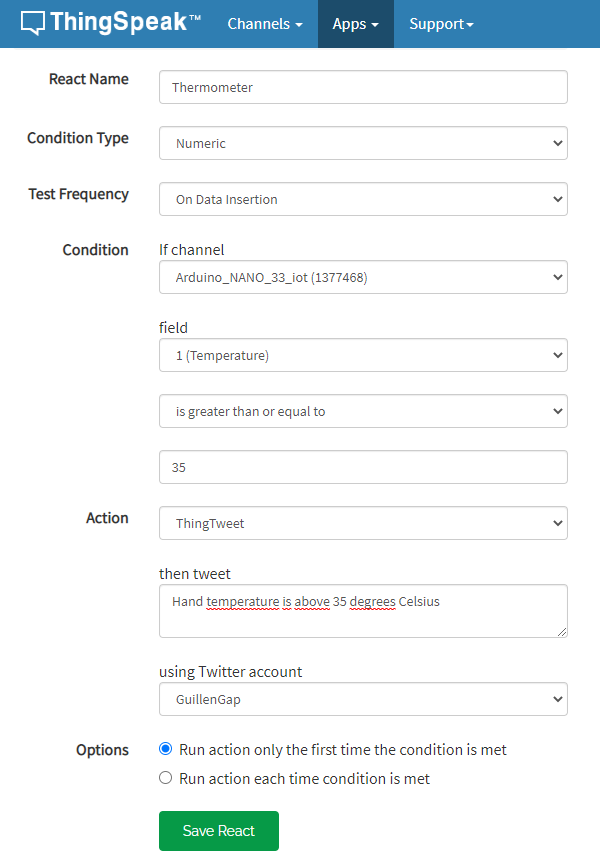Viewport: 600px width, 863px height.
Task: Open the field dropdown showing Temperature
Action: [363, 355]
